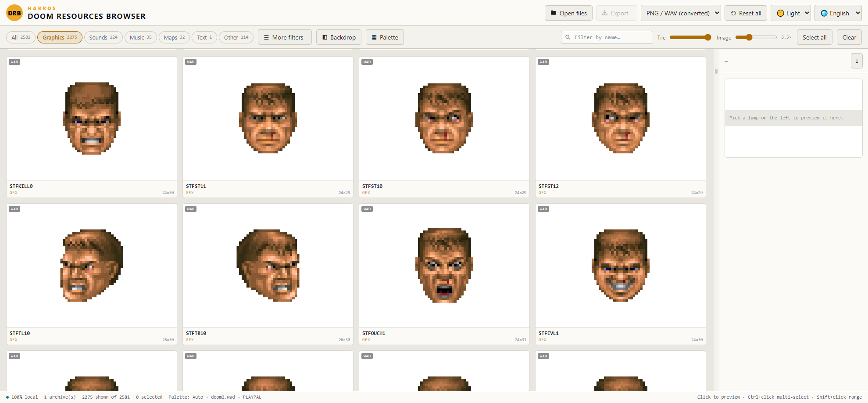Select all lumps
The height and width of the screenshot is (403, 868).
[x=814, y=37]
